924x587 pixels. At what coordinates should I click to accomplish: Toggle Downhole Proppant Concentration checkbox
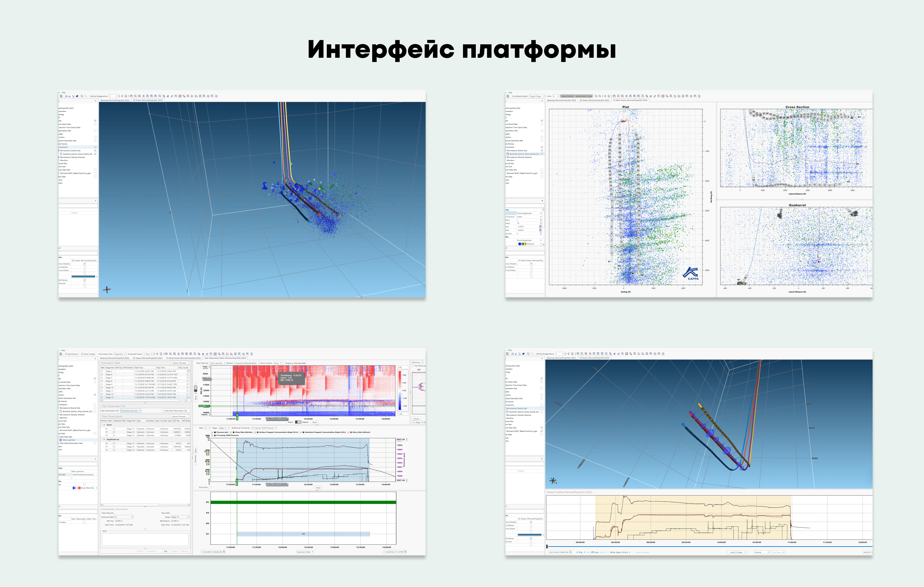[x=301, y=432]
